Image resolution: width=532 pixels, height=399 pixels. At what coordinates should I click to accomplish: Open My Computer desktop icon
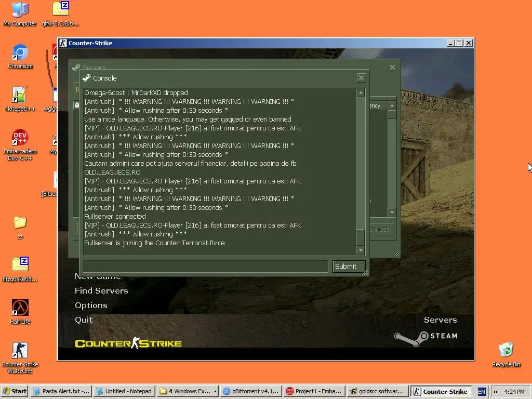point(20,14)
